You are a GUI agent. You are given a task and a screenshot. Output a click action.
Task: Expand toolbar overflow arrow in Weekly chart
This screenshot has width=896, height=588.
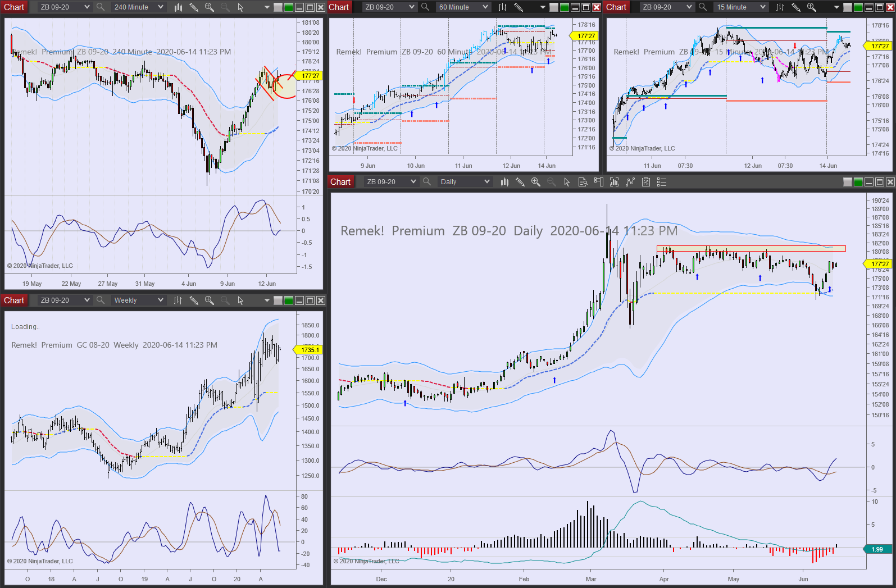tap(266, 301)
